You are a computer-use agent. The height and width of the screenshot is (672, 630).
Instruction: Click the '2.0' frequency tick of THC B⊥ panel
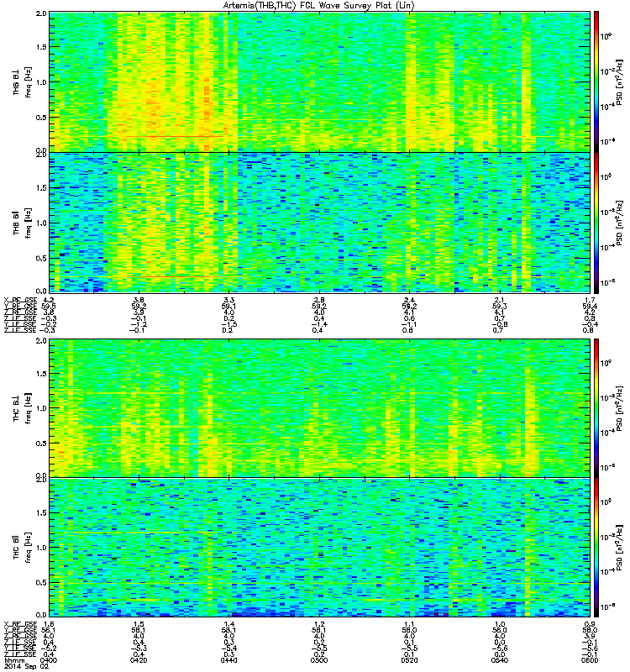(41, 341)
